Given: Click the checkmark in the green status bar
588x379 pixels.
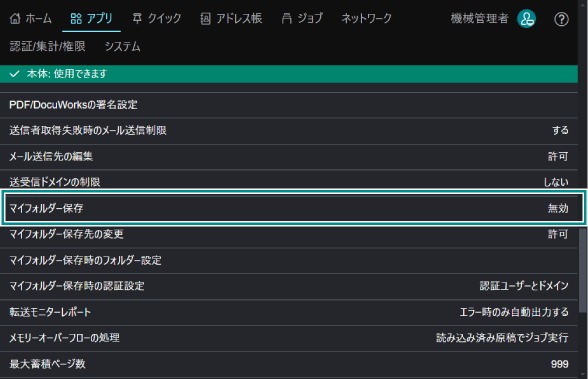Looking at the screenshot, I should point(14,74).
